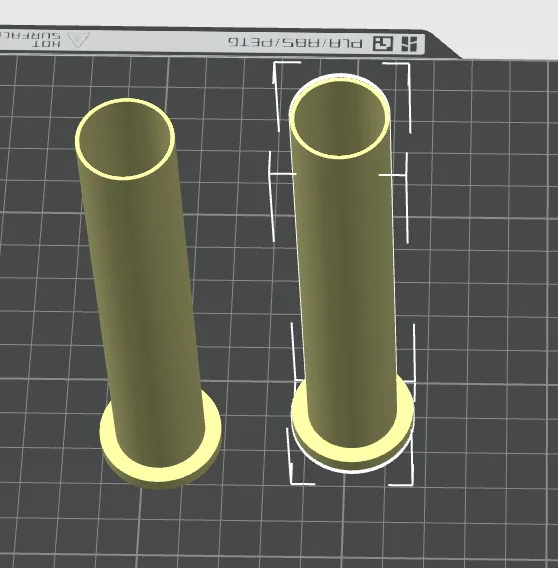The width and height of the screenshot is (558, 568).
Task: Click the square logo beside PLA/ABS/PETG text
Action: tap(383, 43)
